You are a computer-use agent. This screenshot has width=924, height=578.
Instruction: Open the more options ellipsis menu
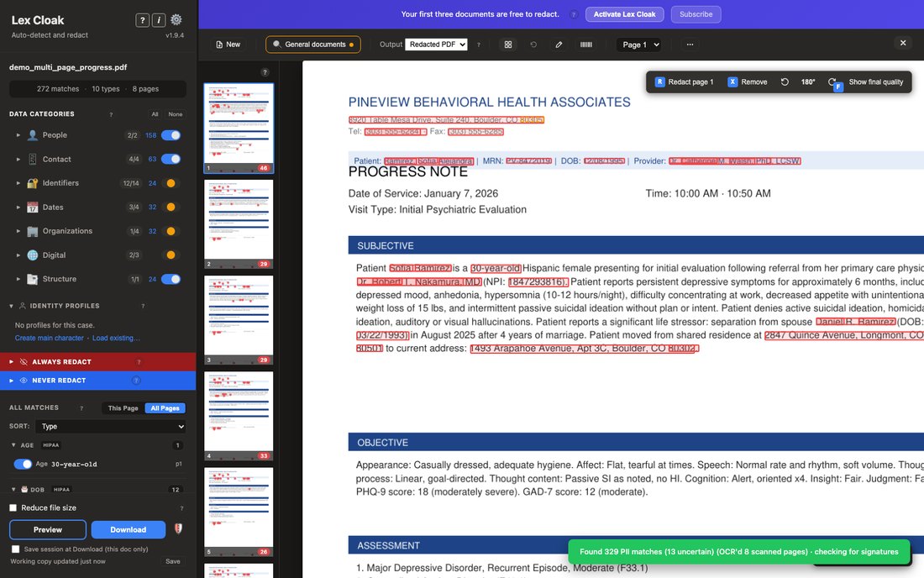(x=690, y=45)
